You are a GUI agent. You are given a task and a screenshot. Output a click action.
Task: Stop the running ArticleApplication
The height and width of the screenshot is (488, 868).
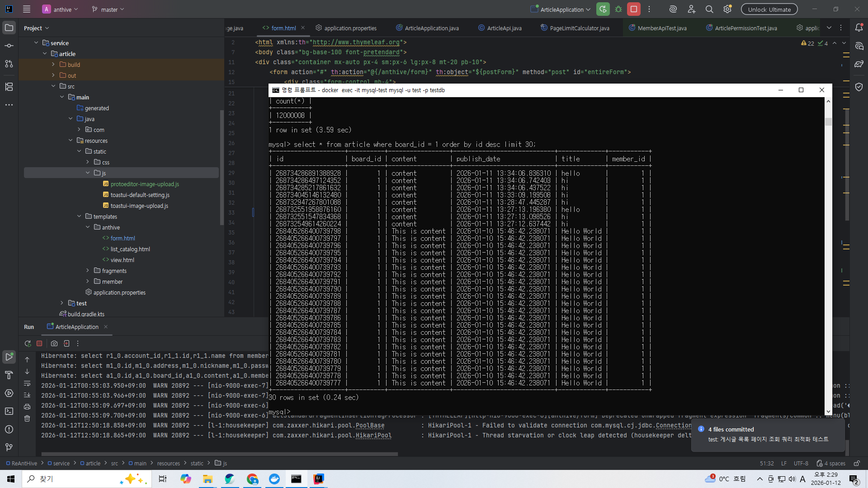[634, 9]
